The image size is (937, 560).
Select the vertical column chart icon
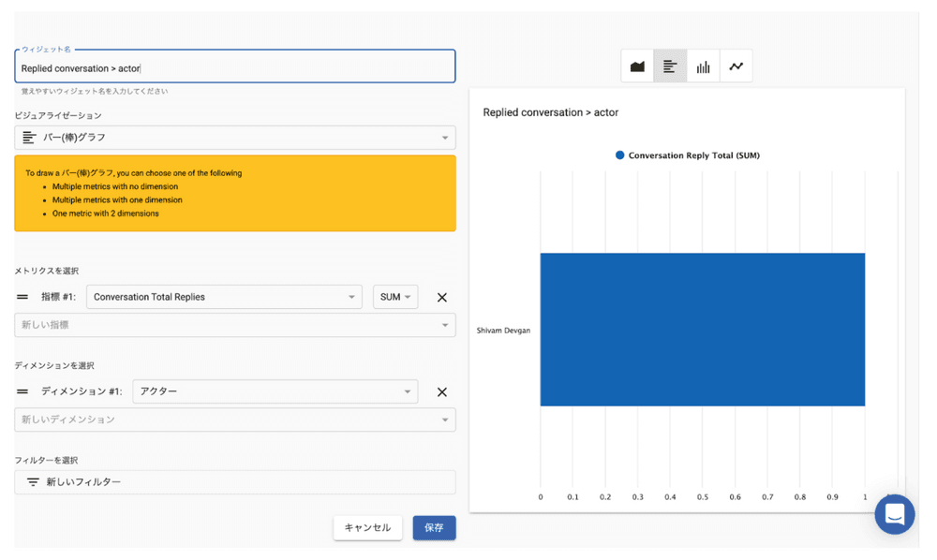pyautogui.click(x=703, y=66)
